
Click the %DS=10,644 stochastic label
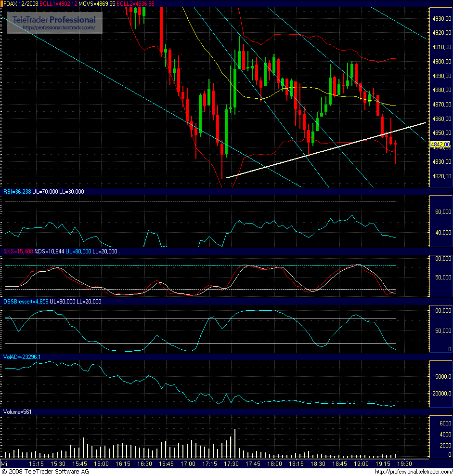(x=49, y=251)
